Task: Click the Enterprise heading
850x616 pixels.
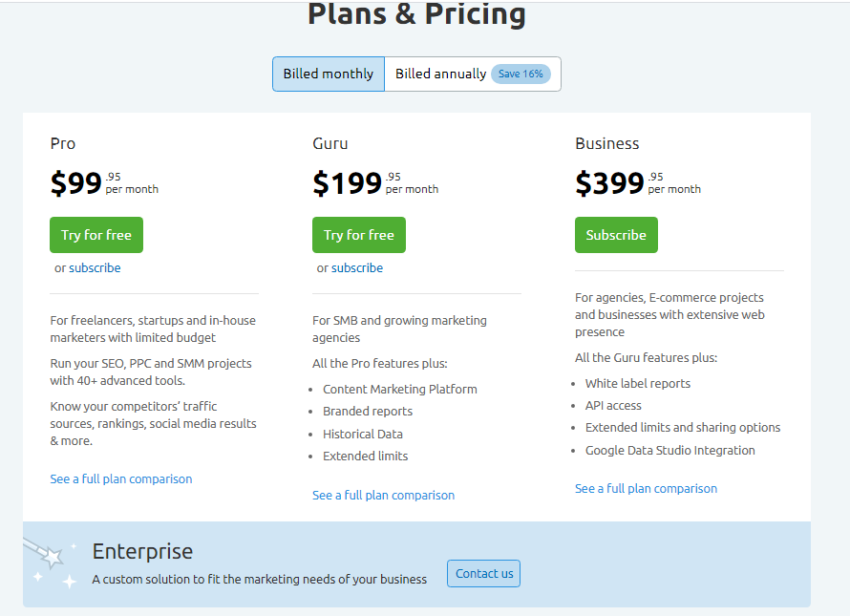Action: [x=142, y=551]
